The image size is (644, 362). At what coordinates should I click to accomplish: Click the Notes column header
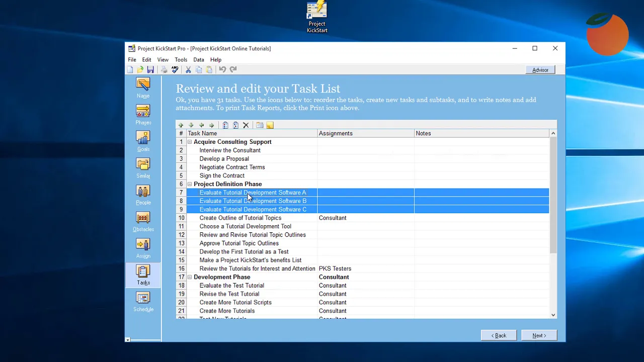481,133
